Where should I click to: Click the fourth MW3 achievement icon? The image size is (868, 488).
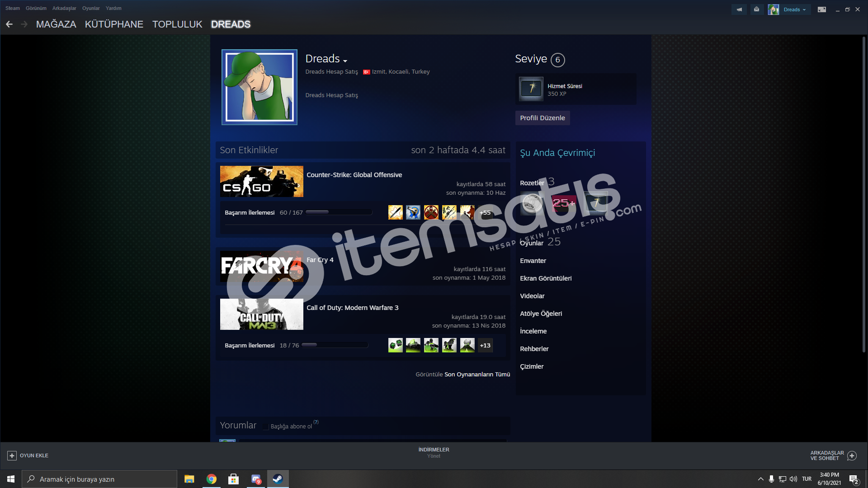click(x=449, y=345)
